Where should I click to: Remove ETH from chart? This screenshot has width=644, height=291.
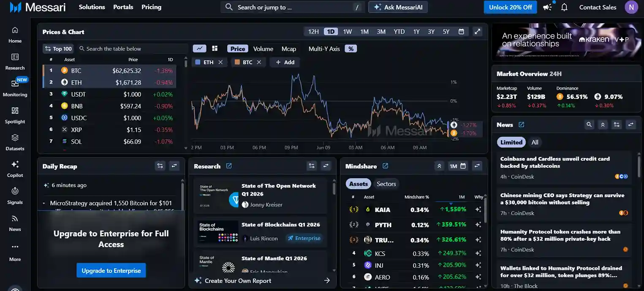tap(220, 62)
